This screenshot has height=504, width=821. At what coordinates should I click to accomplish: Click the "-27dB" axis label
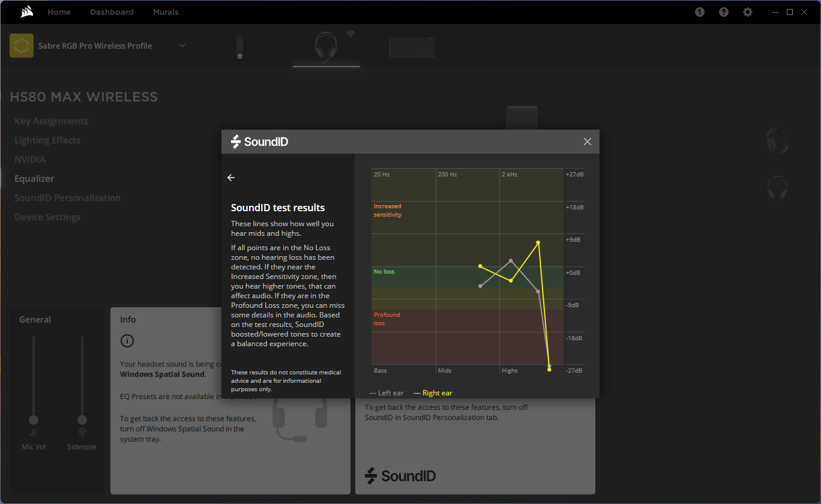[575, 371]
